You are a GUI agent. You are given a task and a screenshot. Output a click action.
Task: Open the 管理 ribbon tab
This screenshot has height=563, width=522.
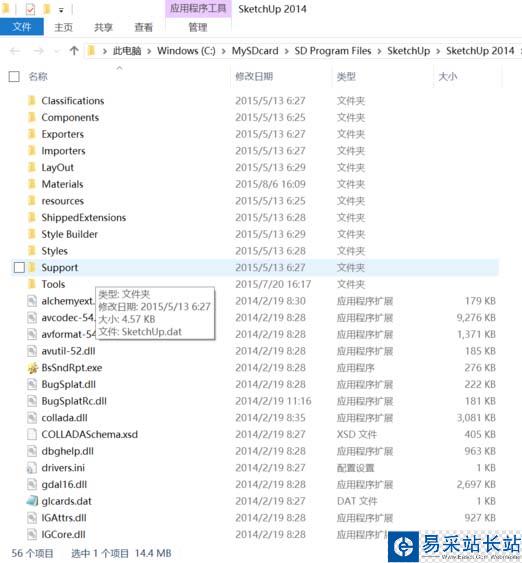coord(198,27)
